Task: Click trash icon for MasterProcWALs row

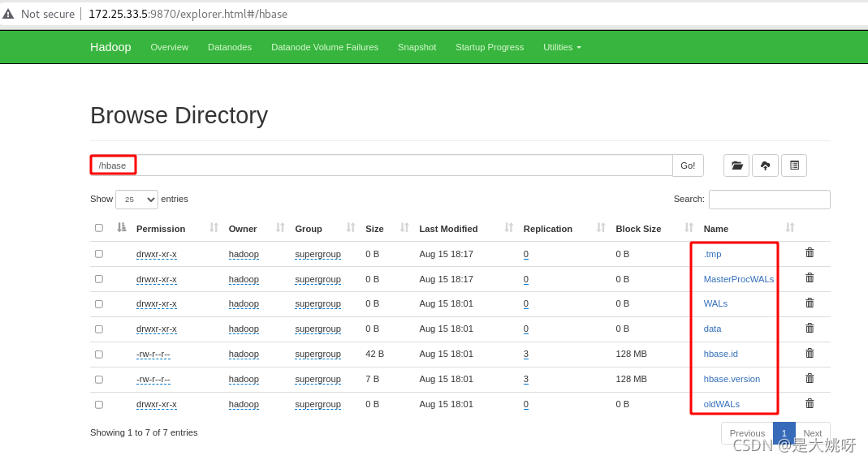Action: (810, 277)
